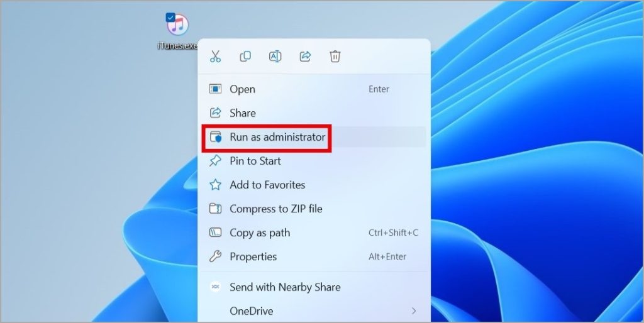Click the Copy icon in context menu
The height and width of the screenshot is (323, 644).
[245, 56]
